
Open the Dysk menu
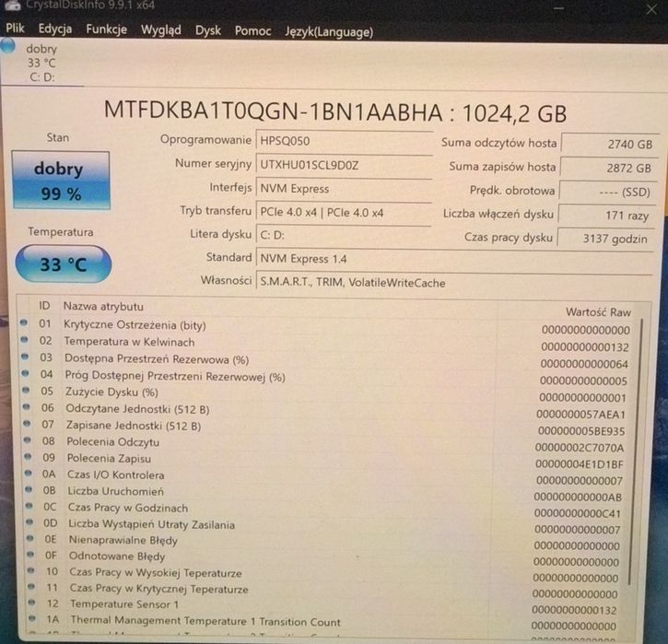pyautogui.click(x=208, y=30)
